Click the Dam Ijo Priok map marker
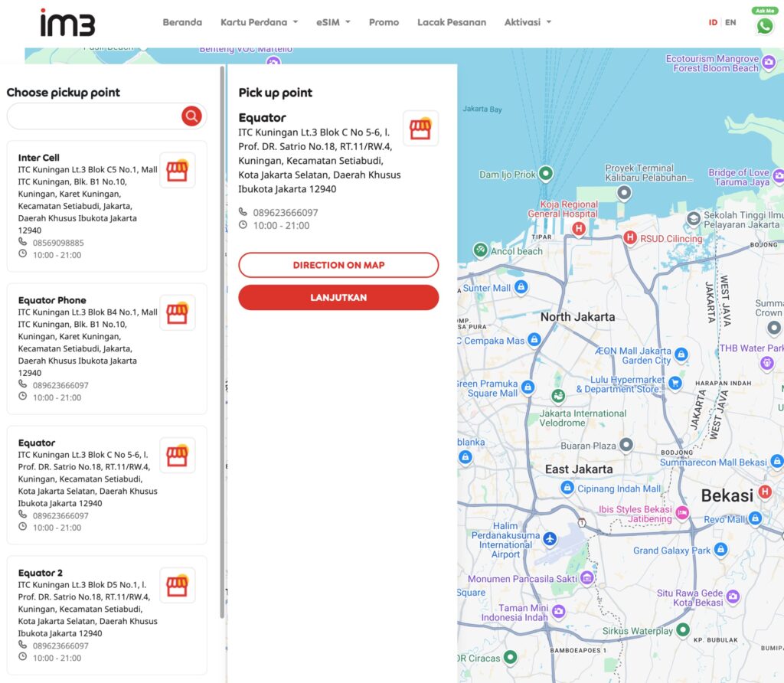This screenshot has width=784, height=683. [546, 174]
